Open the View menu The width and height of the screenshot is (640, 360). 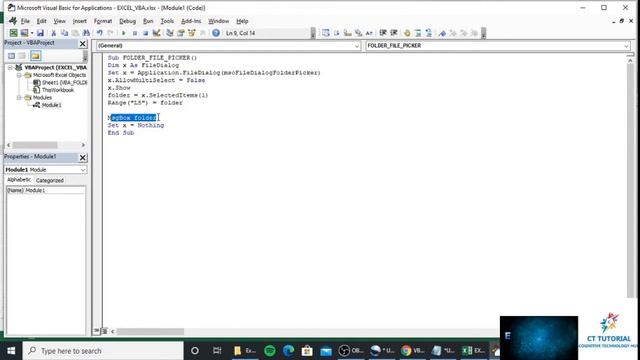coord(59,21)
